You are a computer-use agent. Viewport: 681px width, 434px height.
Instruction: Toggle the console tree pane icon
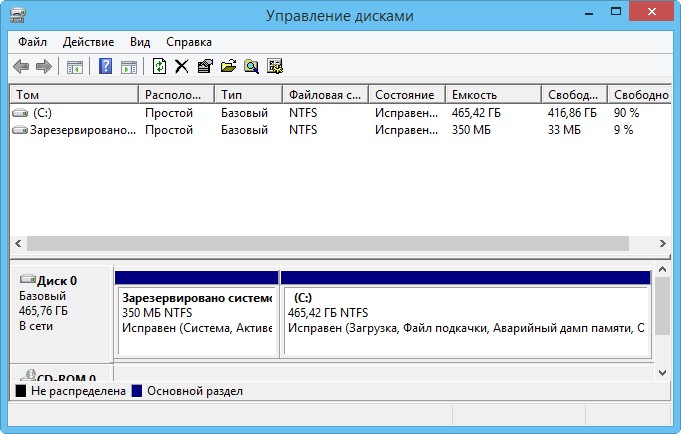pos(75,67)
